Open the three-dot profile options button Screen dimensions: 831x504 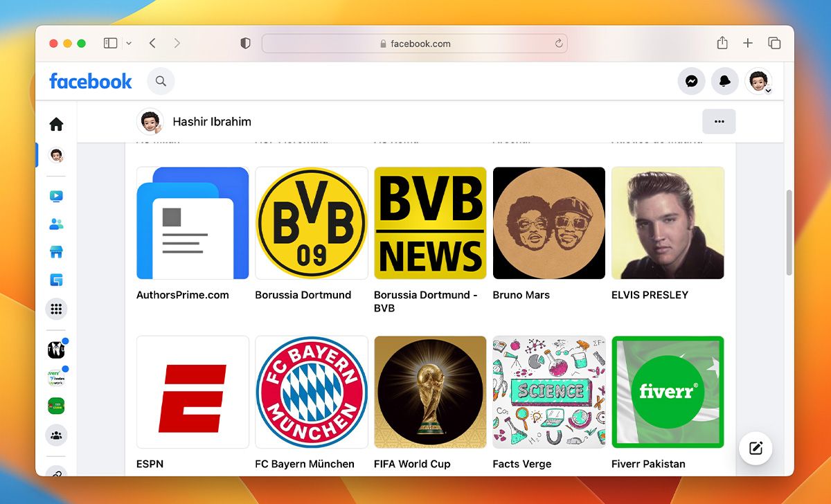(719, 121)
